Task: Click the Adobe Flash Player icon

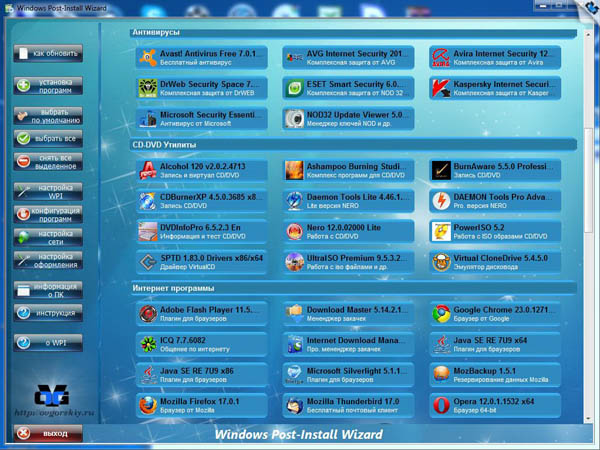Action: 148,314
